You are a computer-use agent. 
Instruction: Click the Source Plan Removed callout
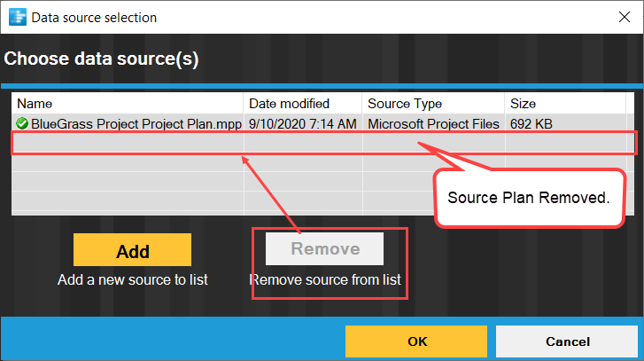(x=530, y=198)
